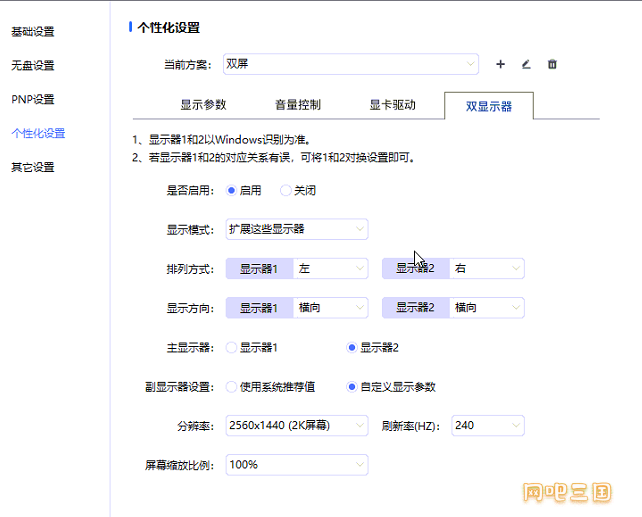Image resolution: width=642 pixels, height=517 pixels.
Task: Click 显示器2 label in 显示方向 row
Action: tap(416, 308)
